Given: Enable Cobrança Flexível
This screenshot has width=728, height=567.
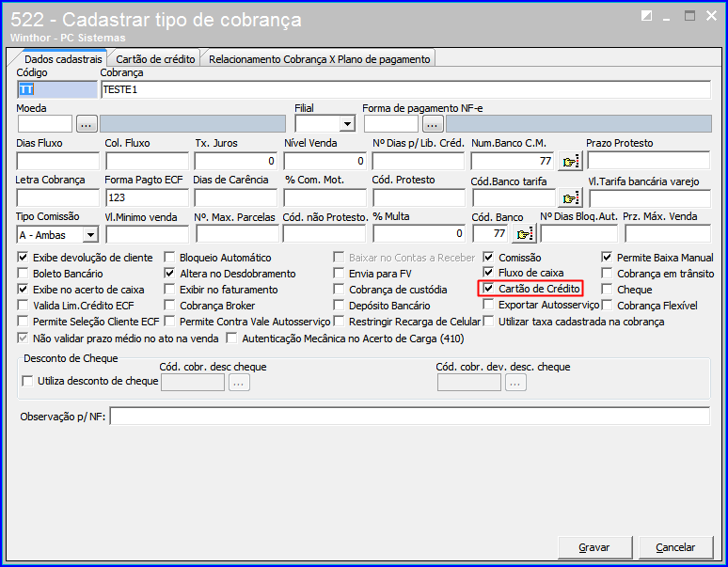Looking at the screenshot, I should pos(607,305).
